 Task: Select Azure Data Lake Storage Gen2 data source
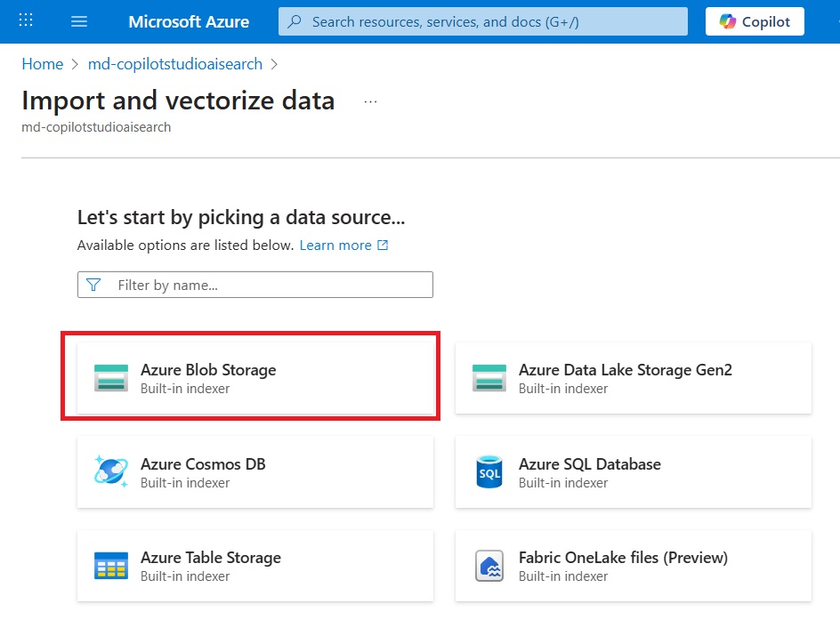point(634,378)
